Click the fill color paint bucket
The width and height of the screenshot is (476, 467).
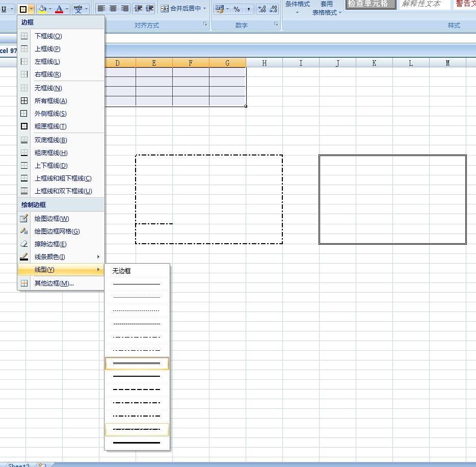click(43, 9)
